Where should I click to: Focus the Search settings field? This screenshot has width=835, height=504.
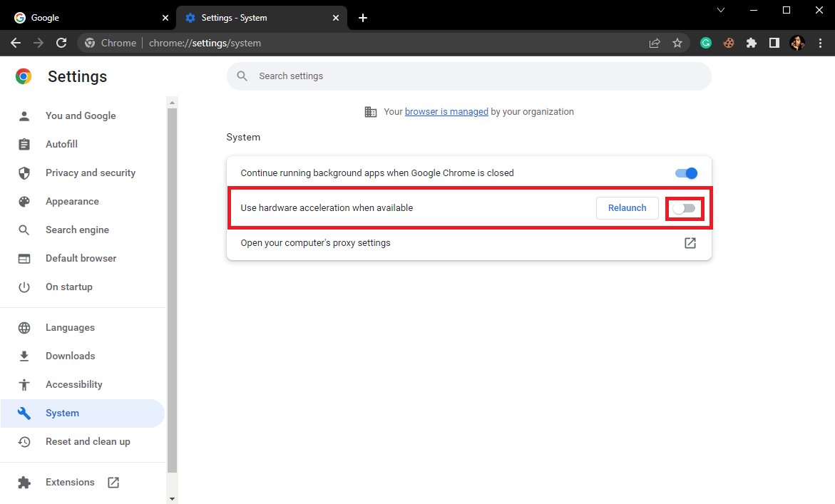pos(468,76)
